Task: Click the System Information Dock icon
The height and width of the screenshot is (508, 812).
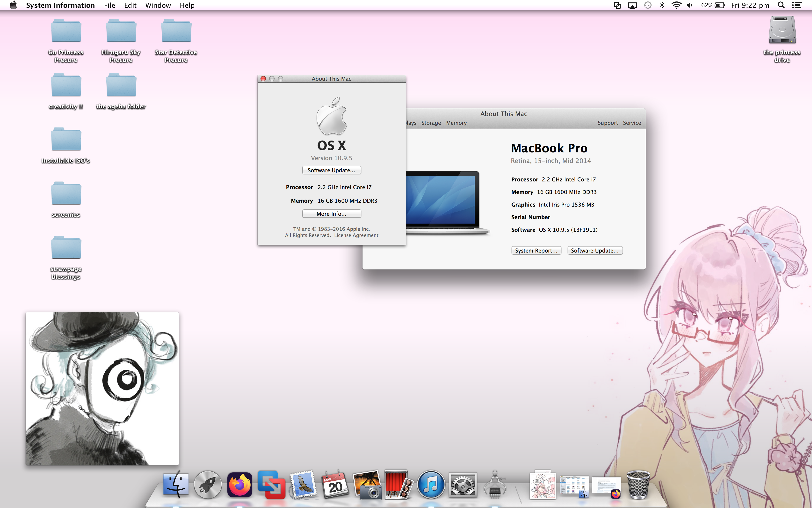Action: 495,485
